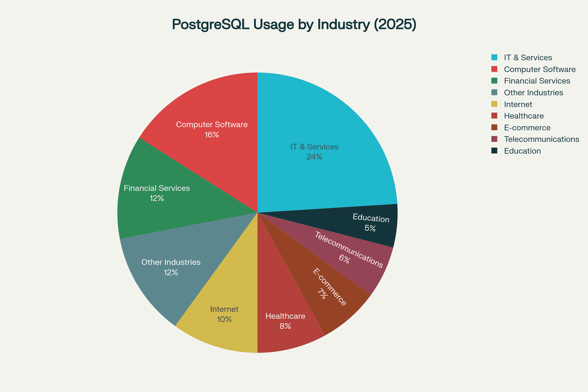The image size is (588, 392).
Task: Toggle Internet legend text label
Action: [518, 104]
